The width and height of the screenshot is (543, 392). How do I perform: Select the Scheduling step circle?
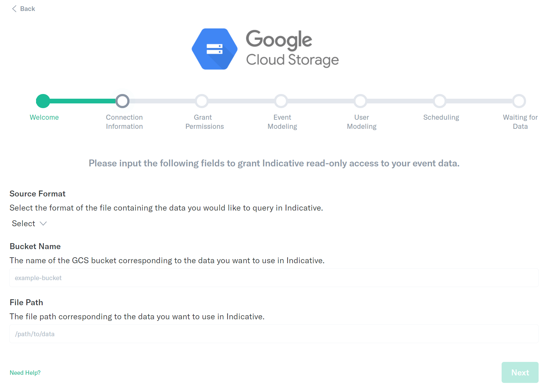click(x=440, y=101)
